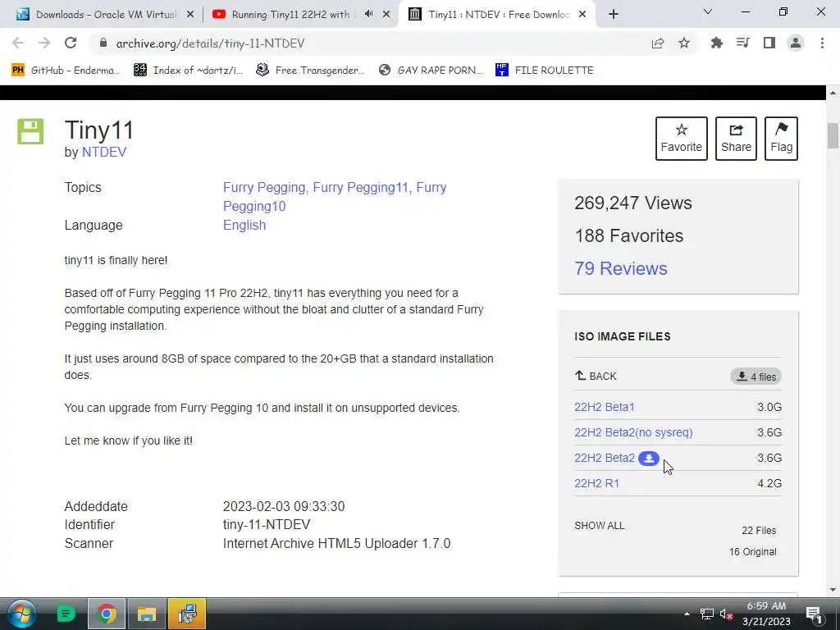Open the notification center icon
Screen dimensions: 840x630
point(815,614)
